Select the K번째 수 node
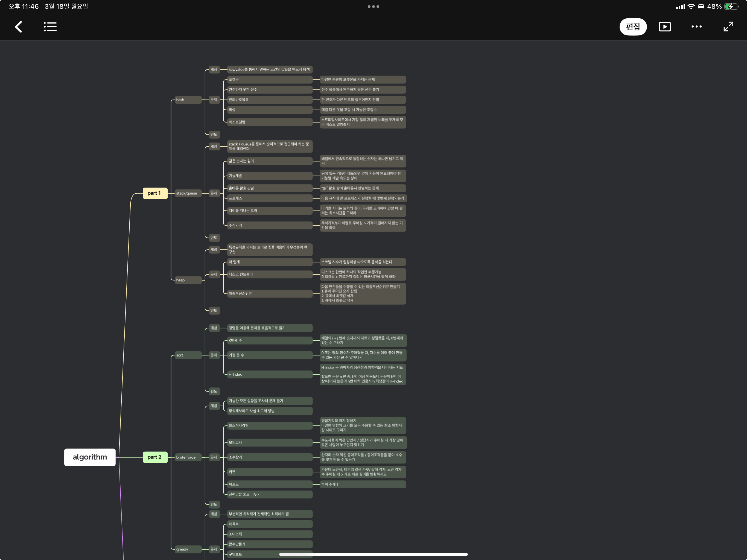Viewport: 747px width, 560px height. [270, 340]
